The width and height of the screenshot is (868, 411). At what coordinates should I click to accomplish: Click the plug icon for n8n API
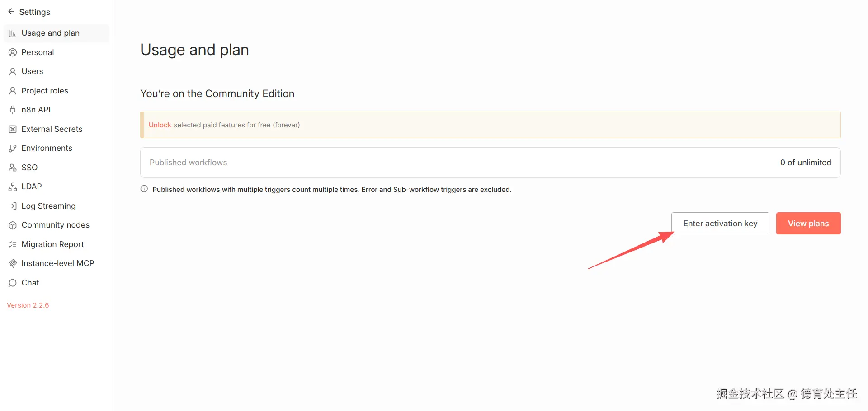(x=13, y=110)
